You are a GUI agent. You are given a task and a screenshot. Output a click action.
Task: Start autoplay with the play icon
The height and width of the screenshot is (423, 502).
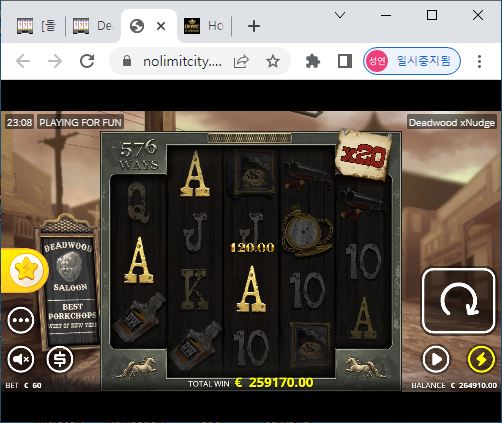point(436,360)
